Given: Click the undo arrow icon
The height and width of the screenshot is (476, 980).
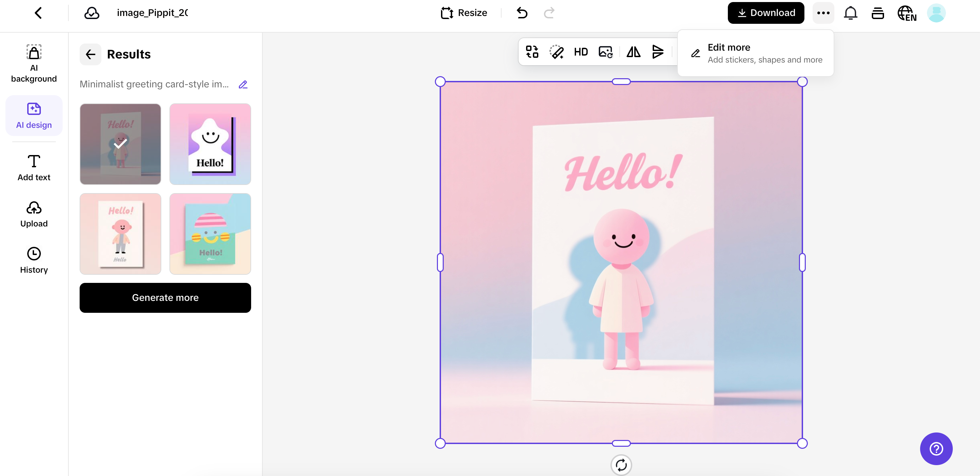Looking at the screenshot, I should 522,13.
